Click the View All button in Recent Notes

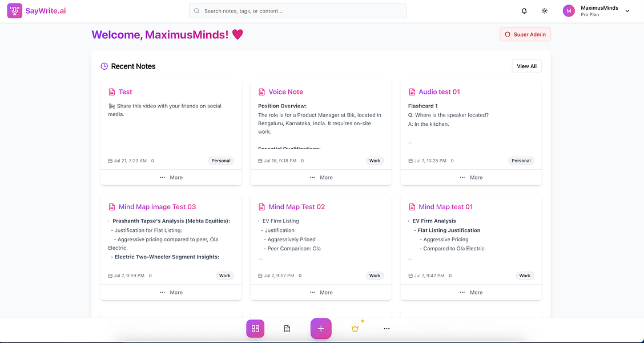coord(526,66)
